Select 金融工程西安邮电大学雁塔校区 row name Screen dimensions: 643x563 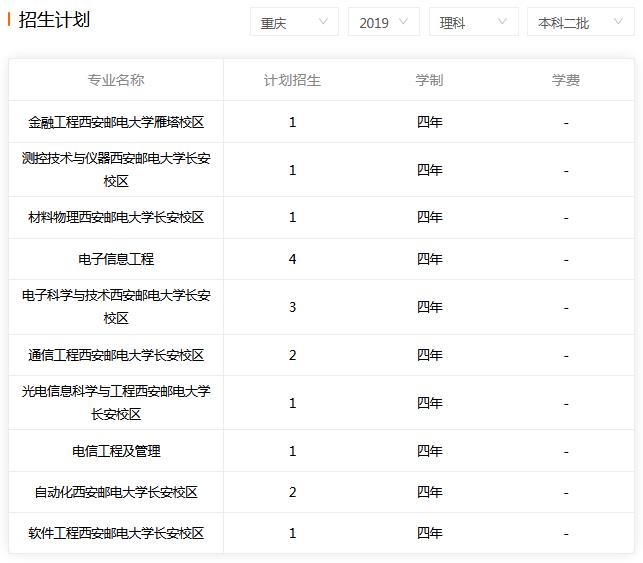pos(116,122)
